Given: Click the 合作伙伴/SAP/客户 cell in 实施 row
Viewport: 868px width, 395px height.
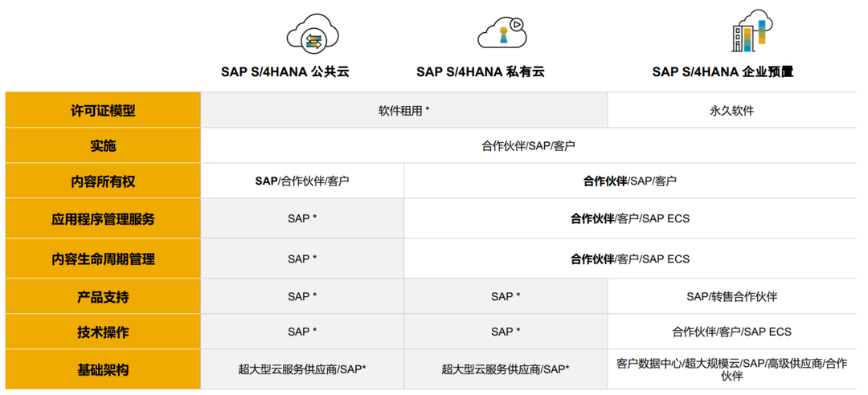Looking at the screenshot, I should point(528,146).
